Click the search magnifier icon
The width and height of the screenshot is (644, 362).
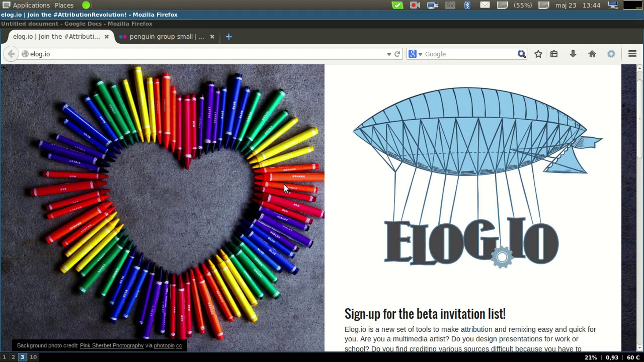point(521,54)
